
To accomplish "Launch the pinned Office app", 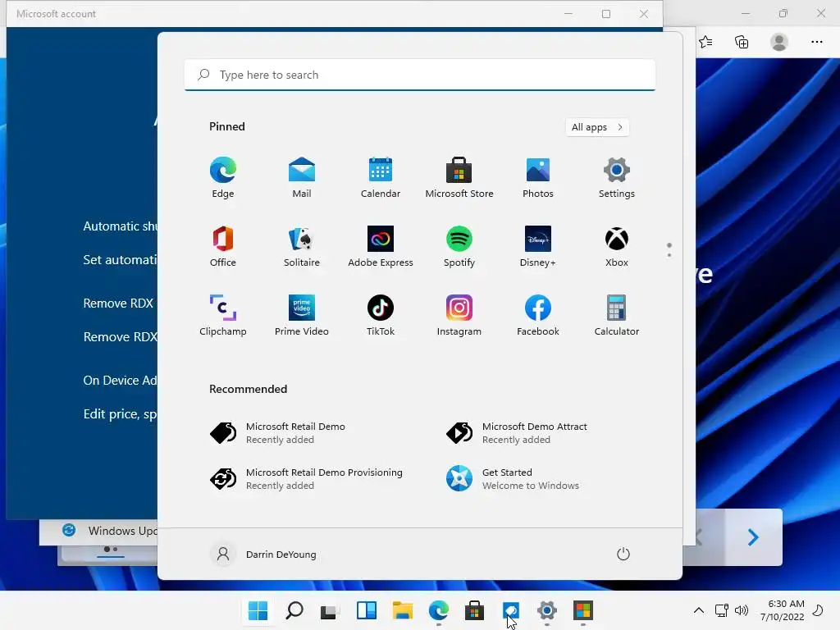I will (223, 246).
